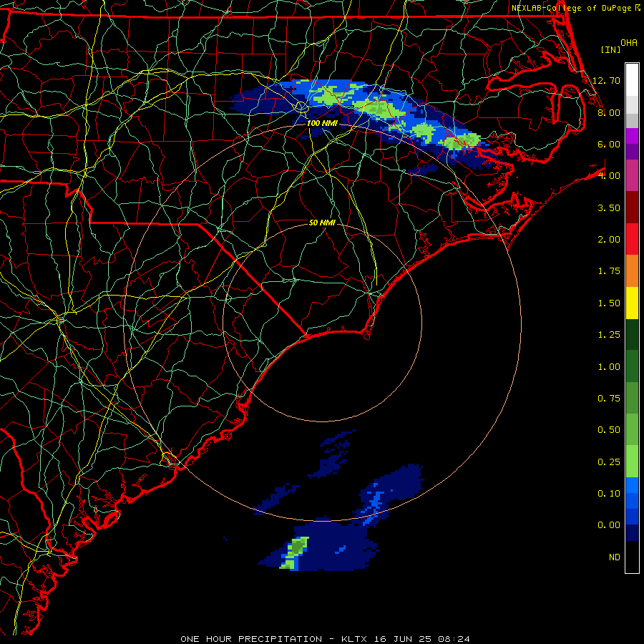Click the 1.75 legend value

click(609, 271)
